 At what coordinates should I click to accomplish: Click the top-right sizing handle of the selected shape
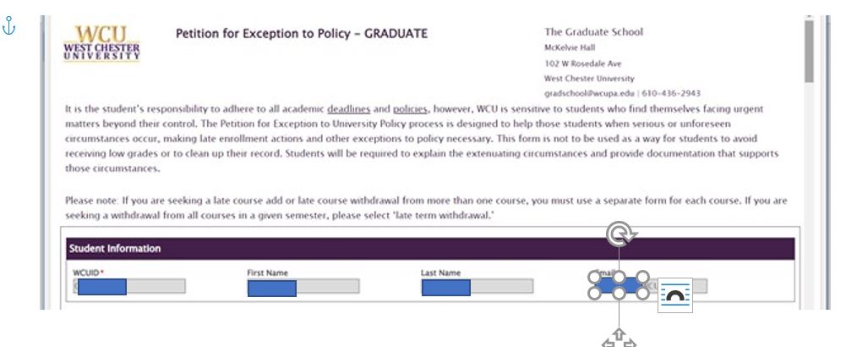[642, 277]
